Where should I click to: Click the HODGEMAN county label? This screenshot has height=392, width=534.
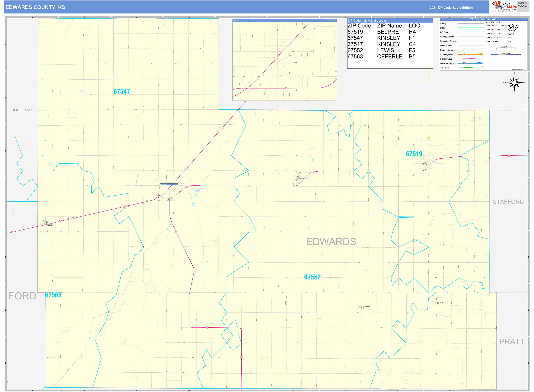point(22,110)
